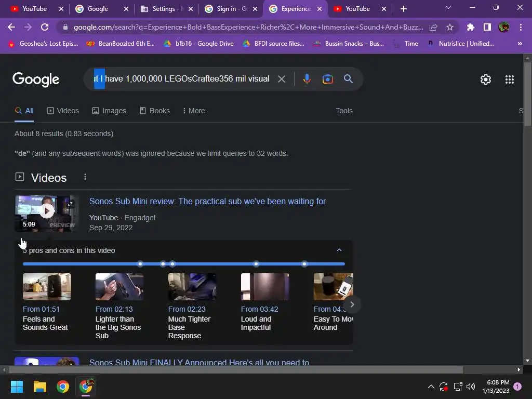532x399 pixels.
Task: Open the Sonos Sub Mini FINALLY Announced link
Action: tap(199, 362)
